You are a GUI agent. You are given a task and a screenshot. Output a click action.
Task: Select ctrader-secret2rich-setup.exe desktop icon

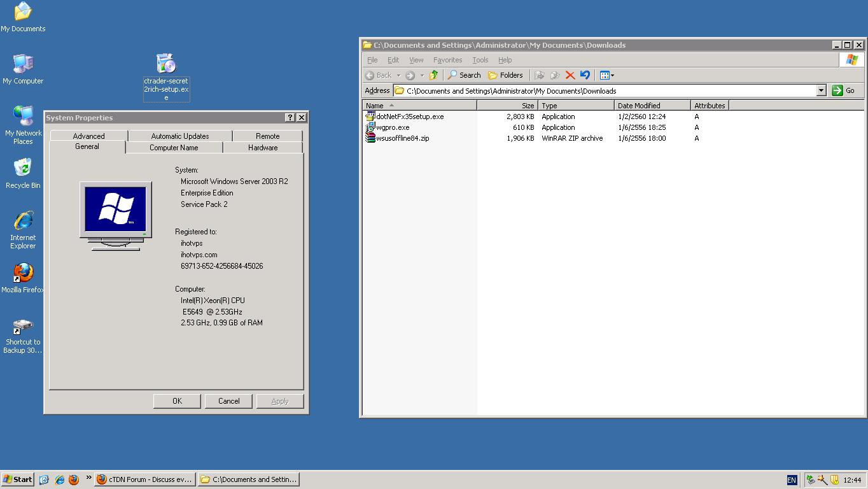(x=166, y=78)
